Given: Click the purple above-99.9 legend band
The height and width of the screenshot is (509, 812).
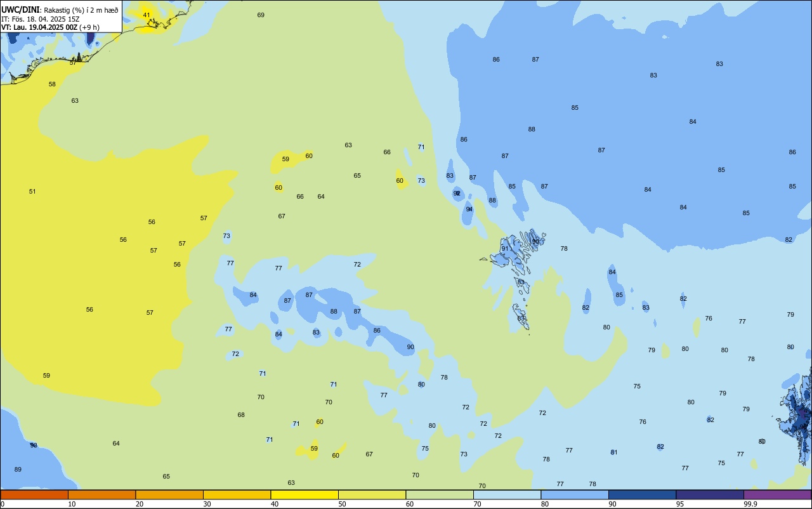Looking at the screenshot, I should (777, 494).
